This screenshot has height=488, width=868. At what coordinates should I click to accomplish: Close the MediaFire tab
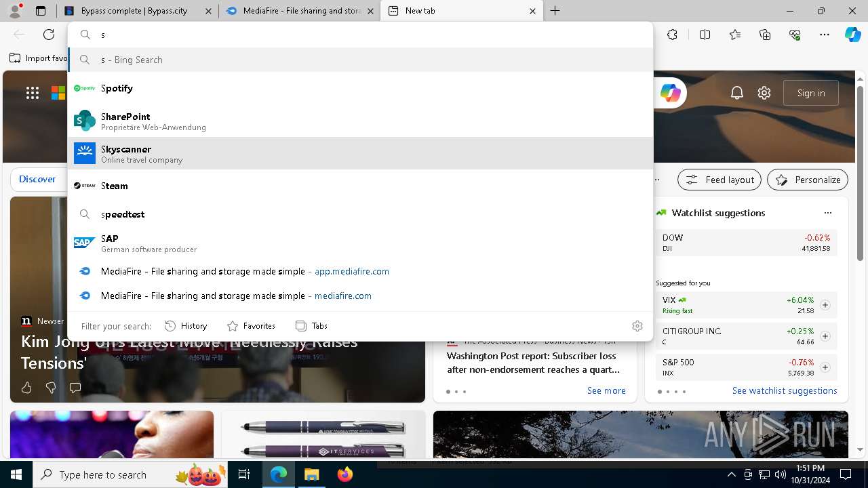[x=370, y=11]
